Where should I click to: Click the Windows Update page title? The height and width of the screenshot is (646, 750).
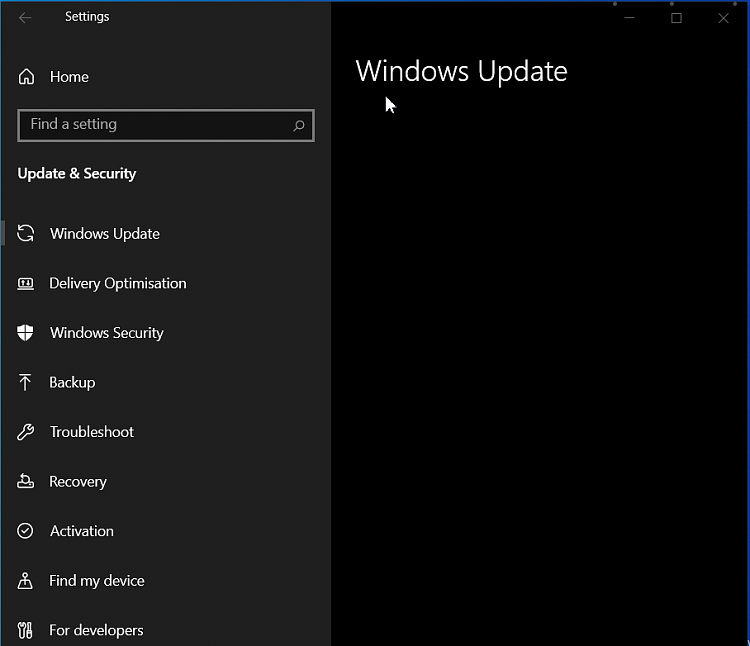tap(462, 72)
